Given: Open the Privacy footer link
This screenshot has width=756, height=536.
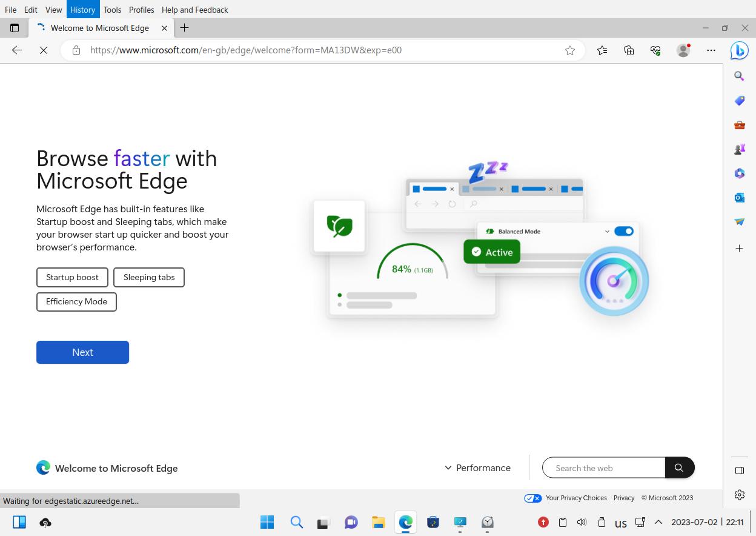Looking at the screenshot, I should [624, 498].
